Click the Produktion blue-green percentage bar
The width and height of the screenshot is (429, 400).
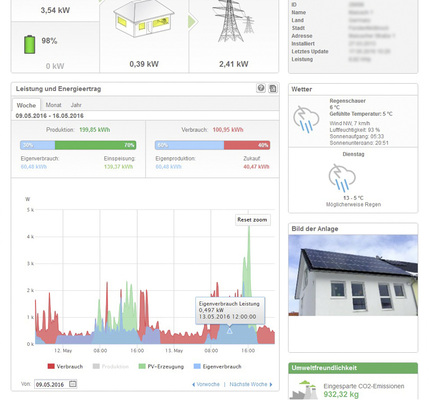tap(78, 145)
